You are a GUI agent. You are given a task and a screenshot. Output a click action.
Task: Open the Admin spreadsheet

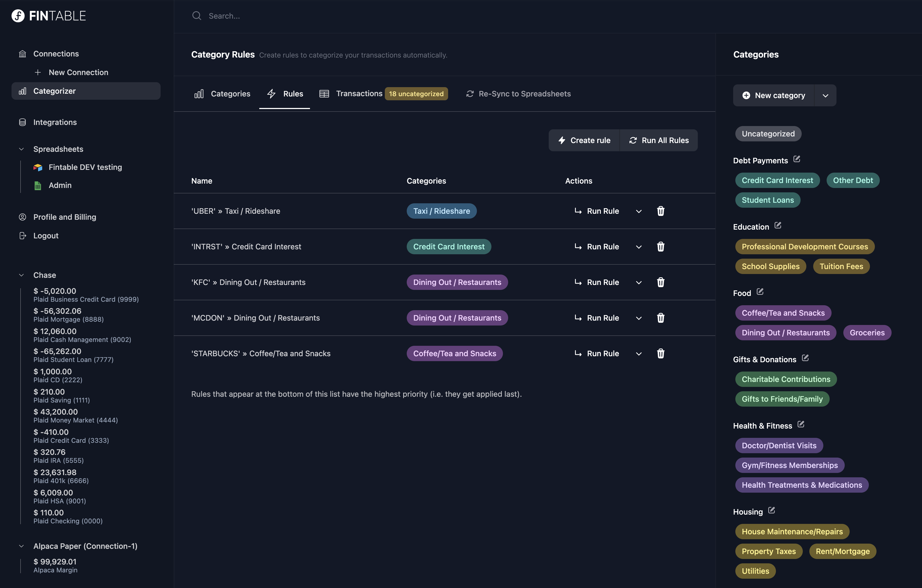point(60,185)
